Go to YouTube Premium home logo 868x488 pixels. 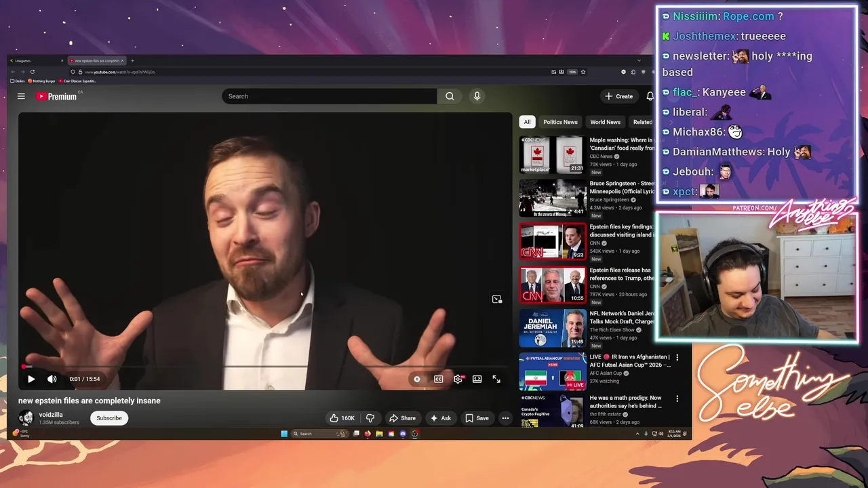[57, 96]
